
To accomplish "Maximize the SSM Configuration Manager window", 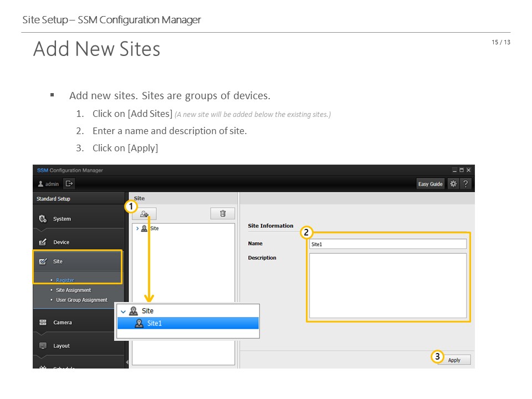I will (462, 170).
